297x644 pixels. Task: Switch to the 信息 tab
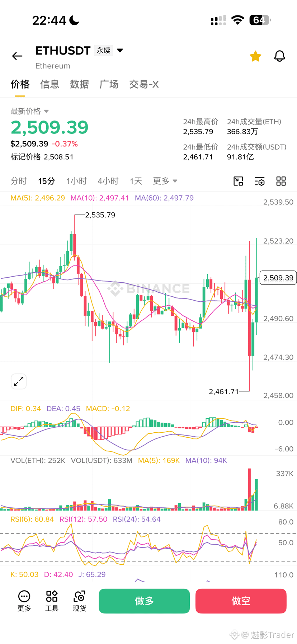tap(49, 84)
